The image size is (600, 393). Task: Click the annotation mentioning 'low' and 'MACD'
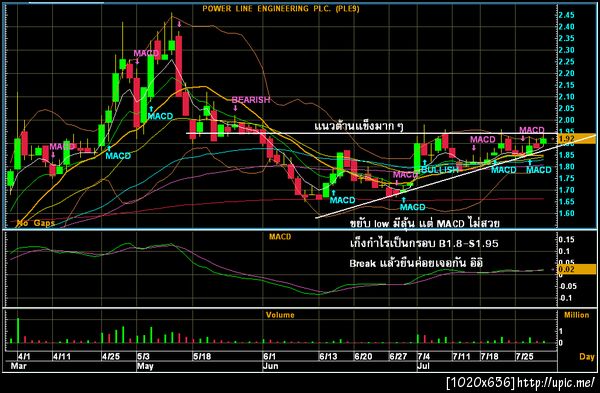coord(424,223)
